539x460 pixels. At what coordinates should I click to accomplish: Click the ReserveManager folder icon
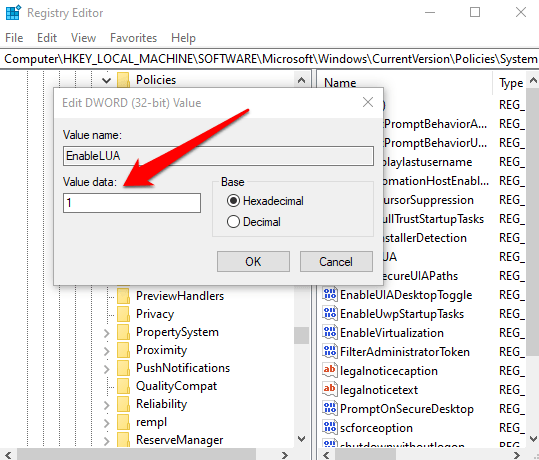tap(123, 440)
